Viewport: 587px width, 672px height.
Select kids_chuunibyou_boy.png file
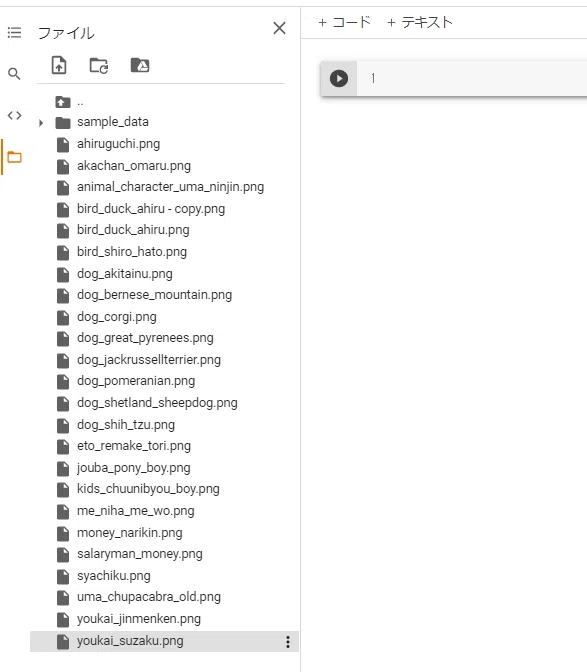pos(148,489)
